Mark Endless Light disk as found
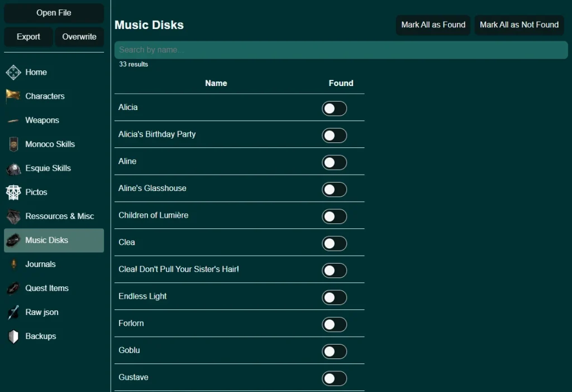The image size is (572, 392). [334, 297]
